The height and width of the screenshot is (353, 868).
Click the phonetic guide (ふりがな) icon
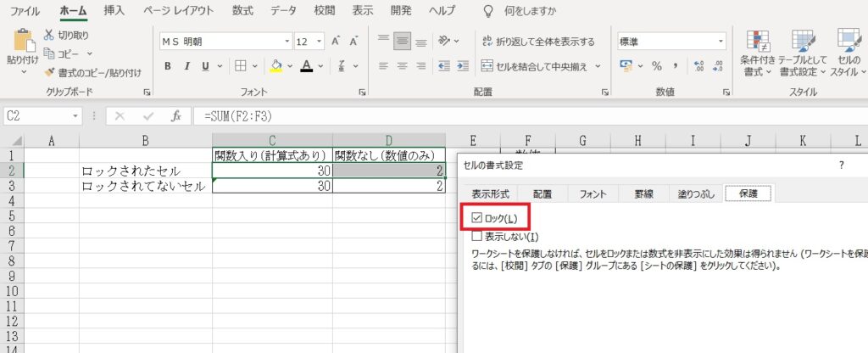[x=342, y=66]
